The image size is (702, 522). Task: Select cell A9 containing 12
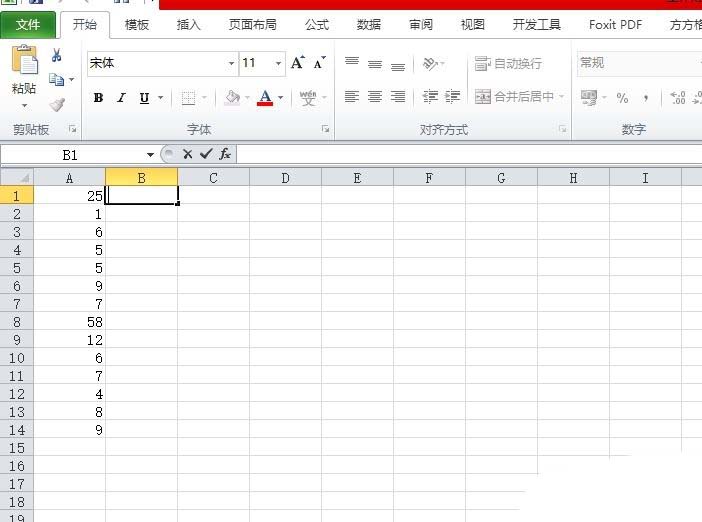pyautogui.click(x=69, y=340)
